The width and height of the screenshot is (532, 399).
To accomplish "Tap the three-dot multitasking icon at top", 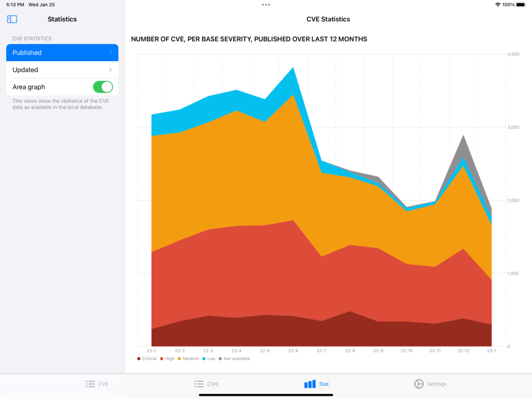I will point(266,5).
